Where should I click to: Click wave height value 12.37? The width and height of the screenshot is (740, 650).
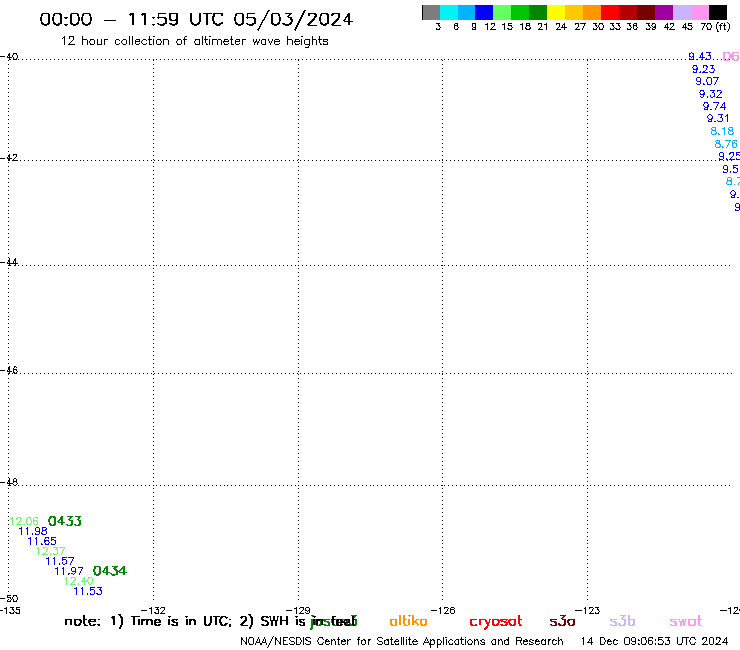click(x=51, y=551)
